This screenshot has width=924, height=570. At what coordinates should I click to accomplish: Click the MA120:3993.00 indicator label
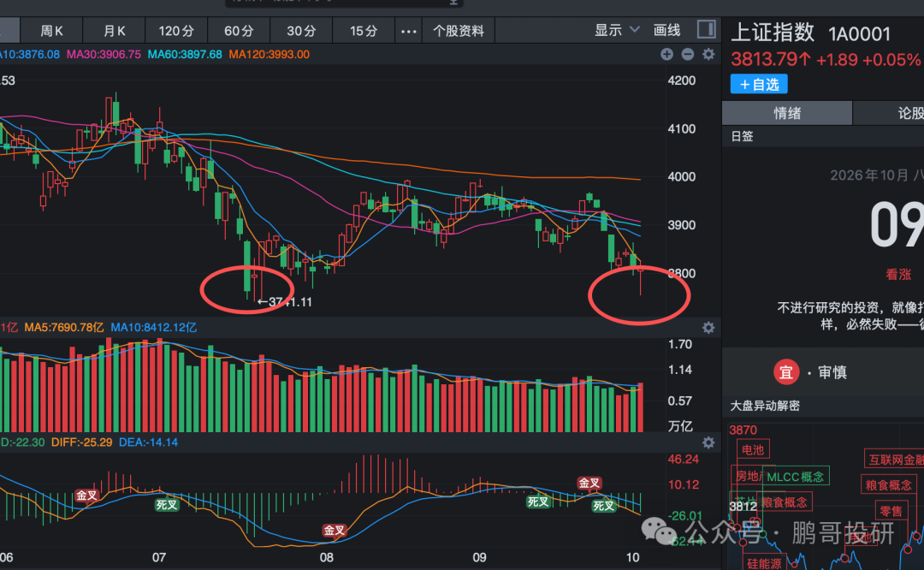pyautogui.click(x=269, y=54)
